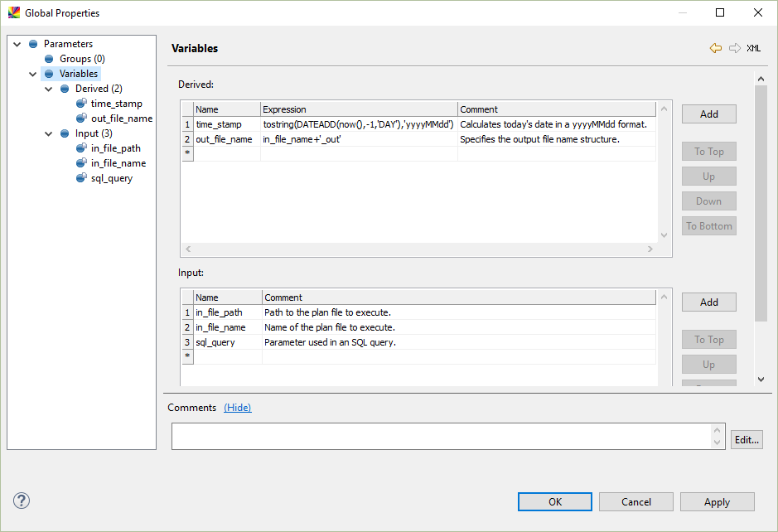Click Add button for Derived variables
The image size is (778, 532).
pyautogui.click(x=708, y=114)
